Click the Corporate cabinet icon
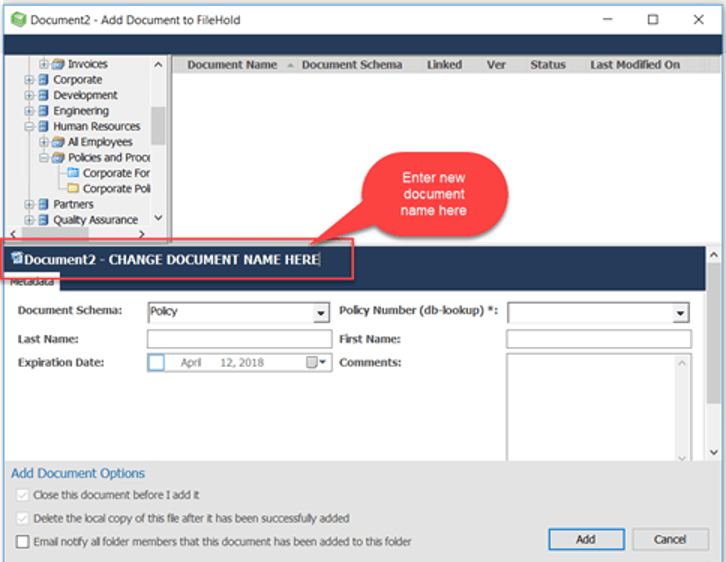This screenshot has height=562, width=726. (43, 80)
